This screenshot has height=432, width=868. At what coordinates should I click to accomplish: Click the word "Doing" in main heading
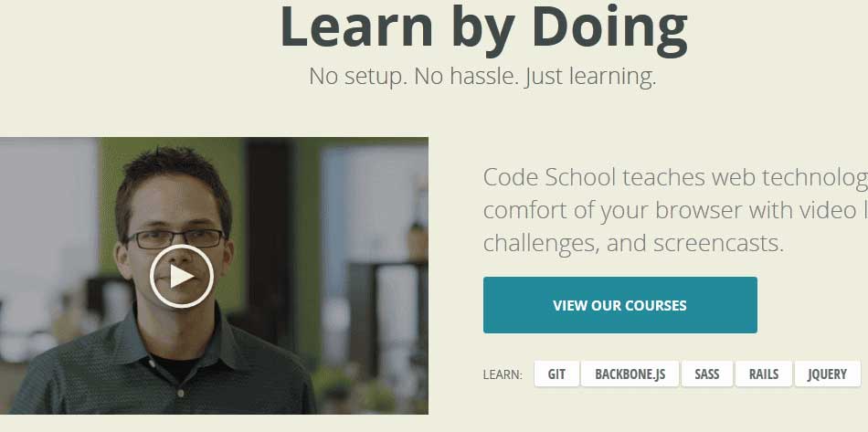click(x=609, y=30)
